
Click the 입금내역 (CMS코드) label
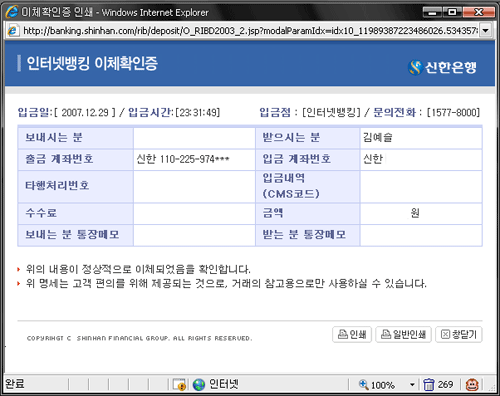[291, 186]
